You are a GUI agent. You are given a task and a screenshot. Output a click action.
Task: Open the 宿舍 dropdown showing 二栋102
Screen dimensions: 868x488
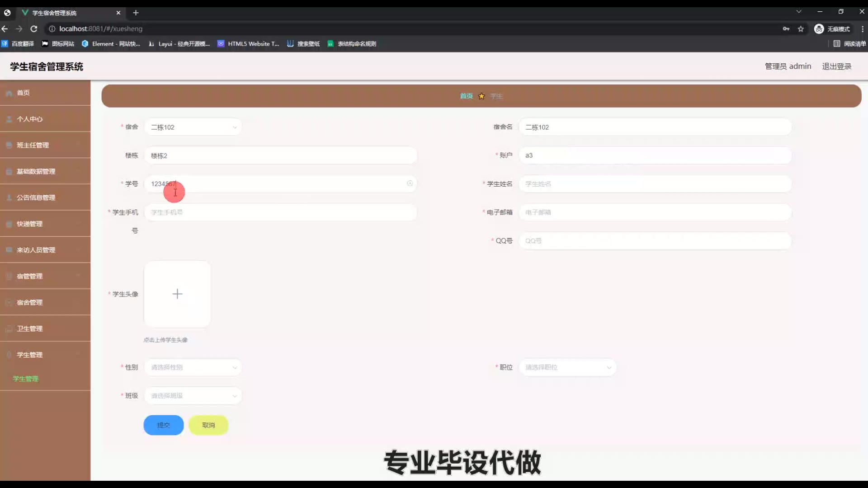coord(193,127)
